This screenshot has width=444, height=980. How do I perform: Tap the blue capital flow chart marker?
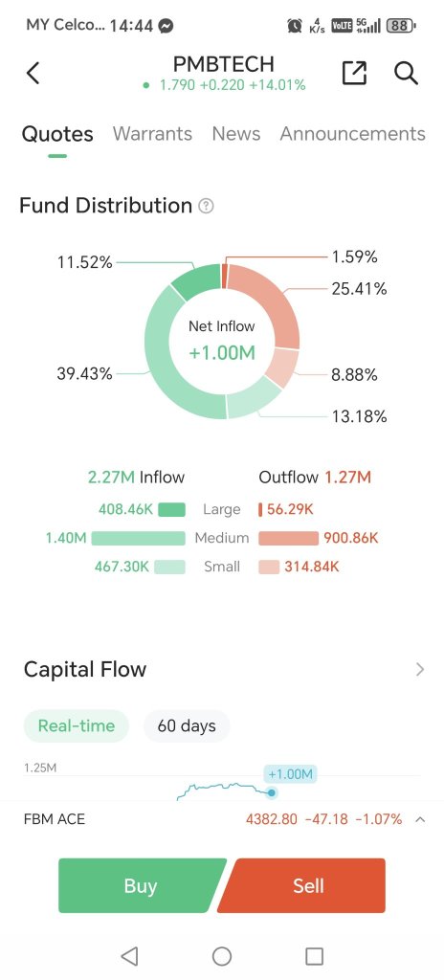[272, 792]
